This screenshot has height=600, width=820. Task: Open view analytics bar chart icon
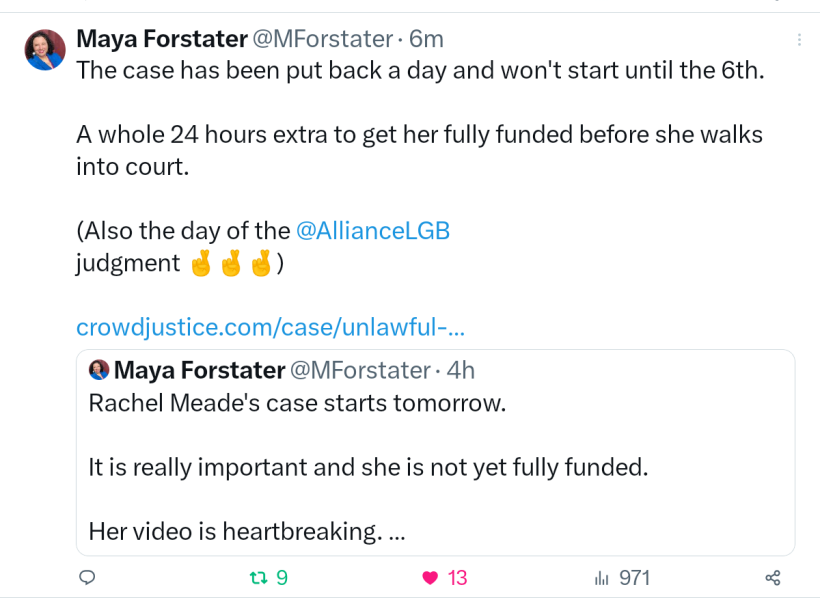click(x=602, y=578)
